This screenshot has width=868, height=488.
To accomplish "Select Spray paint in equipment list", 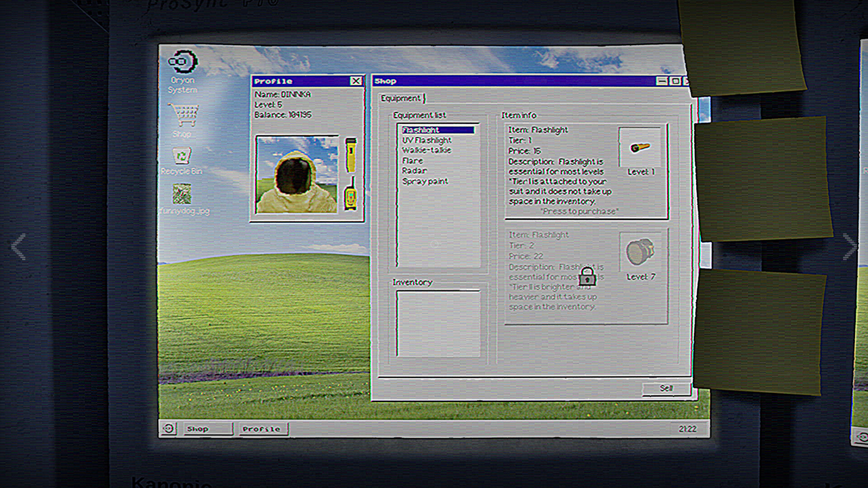I will [425, 181].
